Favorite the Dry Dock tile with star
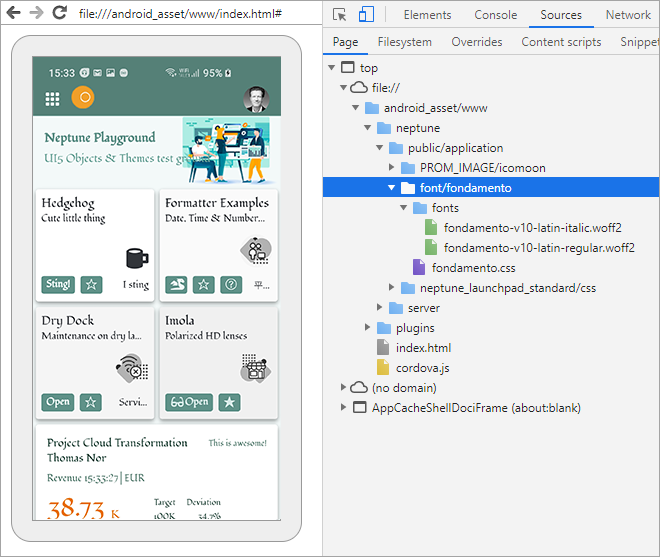 tap(91, 402)
